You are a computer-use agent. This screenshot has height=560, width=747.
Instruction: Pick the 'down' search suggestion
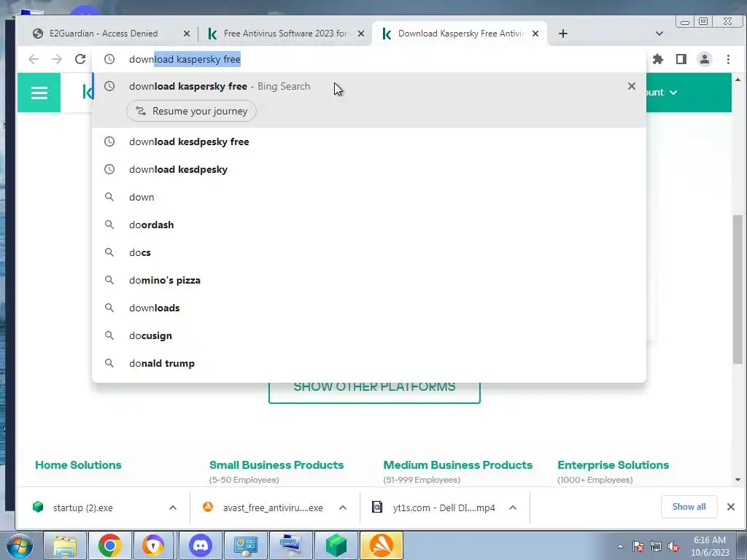369,197
